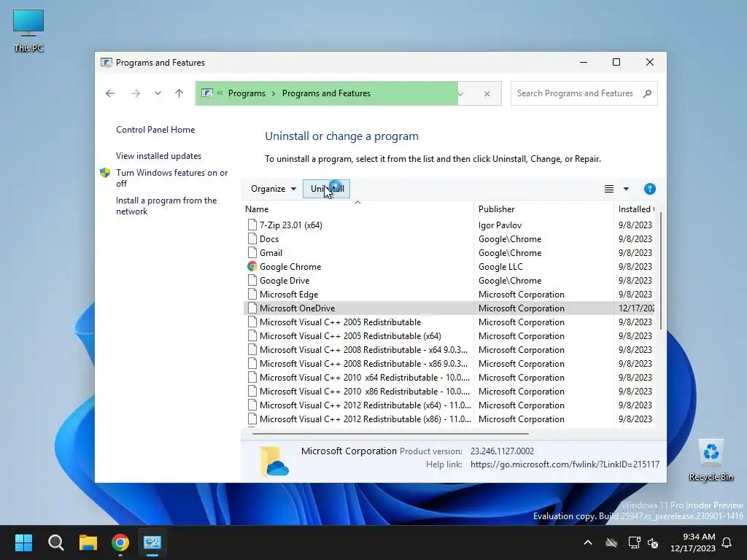Screen dimensions: 747x560
Task: Go up one level with Up arrow
Action: pos(179,93)
